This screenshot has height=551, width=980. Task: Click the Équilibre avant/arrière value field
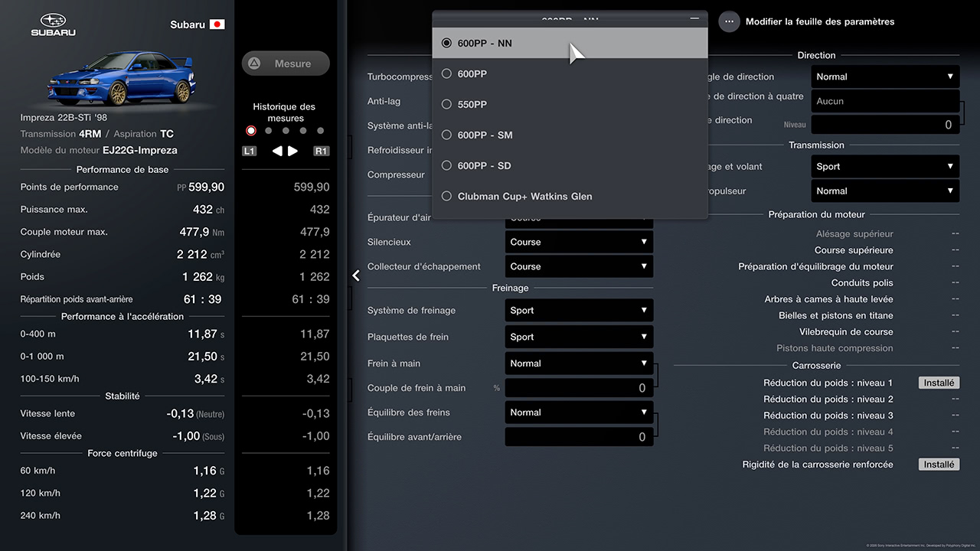[x=579, y=437]
